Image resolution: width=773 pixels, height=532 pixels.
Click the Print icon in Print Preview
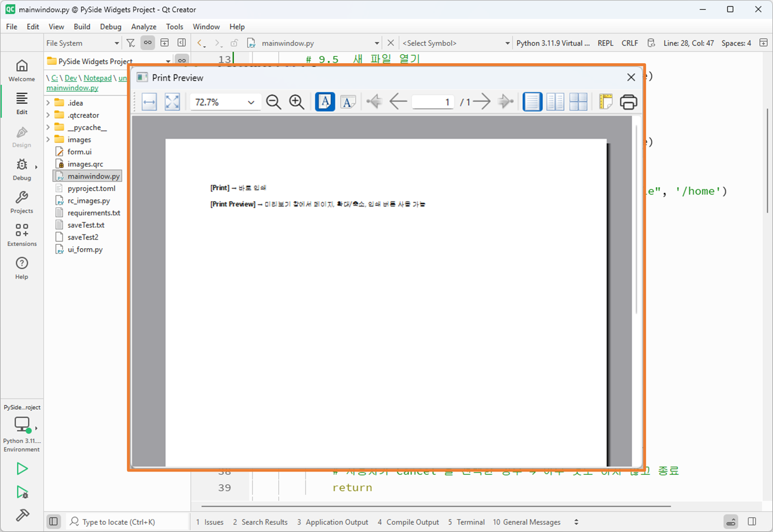point(628,102)
